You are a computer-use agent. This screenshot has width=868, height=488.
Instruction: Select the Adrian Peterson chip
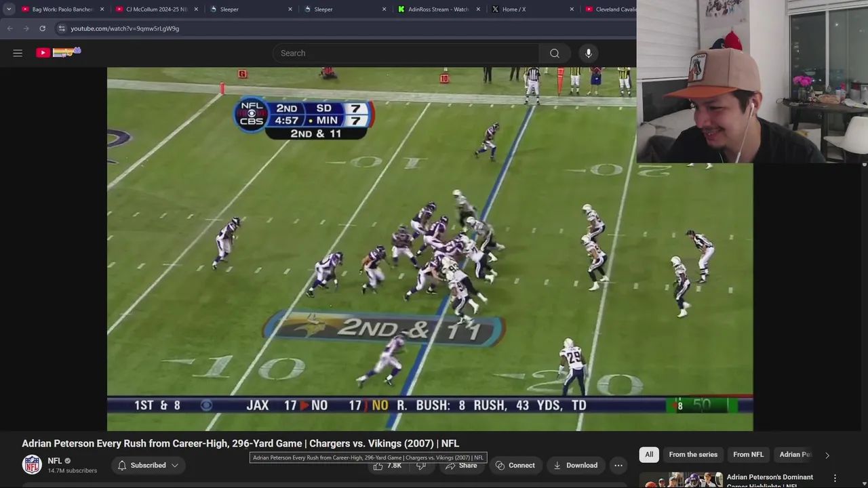795,455
